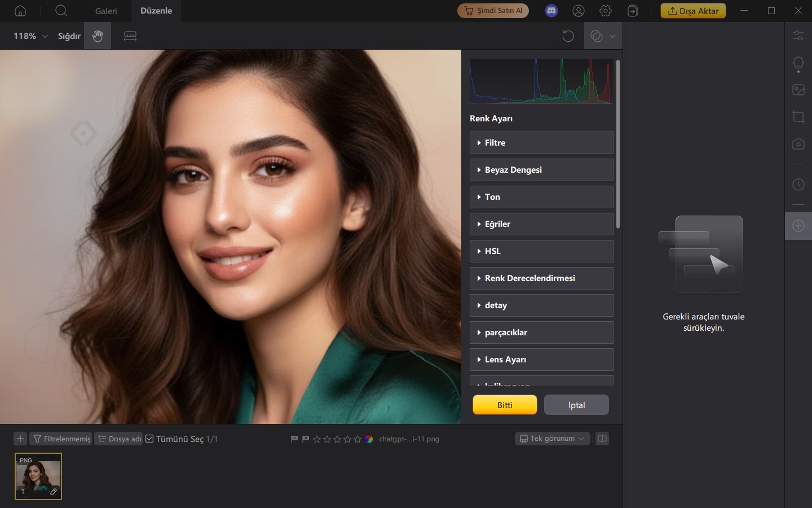Click the color label circle swatch
Image resolution: width=812 pixels, height=508 pixels.
369,439
